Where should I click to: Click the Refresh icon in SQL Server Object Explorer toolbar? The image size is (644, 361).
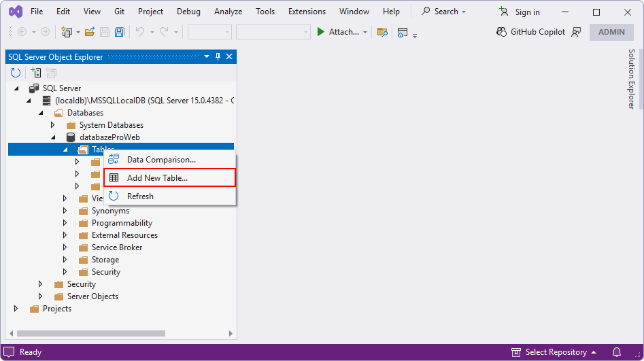coord(16,73)
